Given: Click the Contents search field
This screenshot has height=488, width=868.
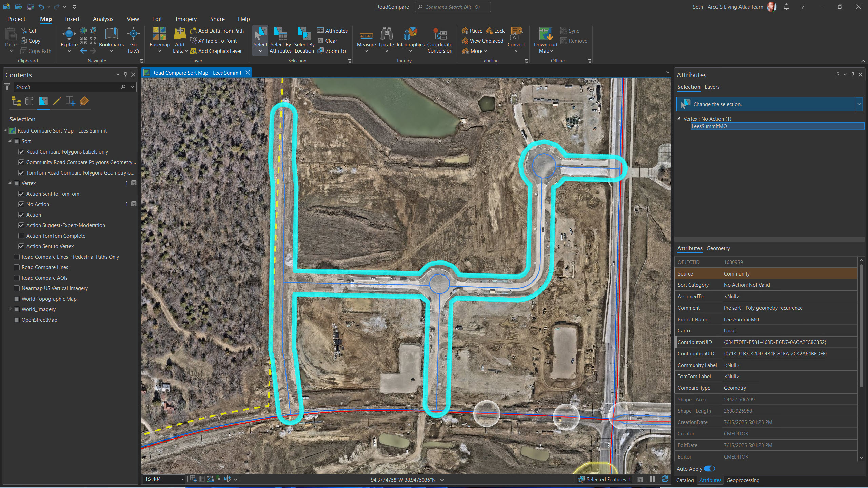Looking at the screenshot, I should [x=66, y=87].
